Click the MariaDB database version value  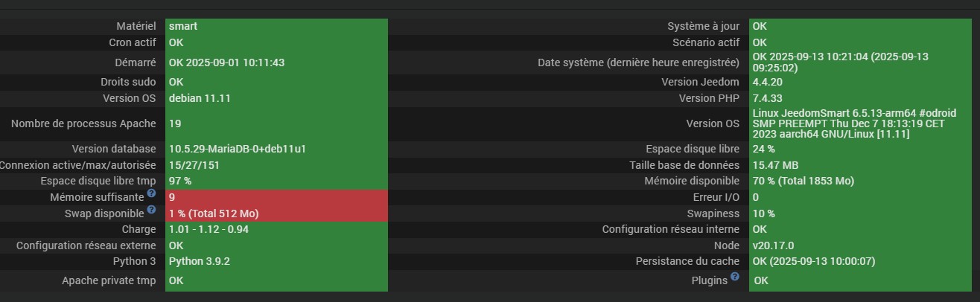(x=238, y=149)
